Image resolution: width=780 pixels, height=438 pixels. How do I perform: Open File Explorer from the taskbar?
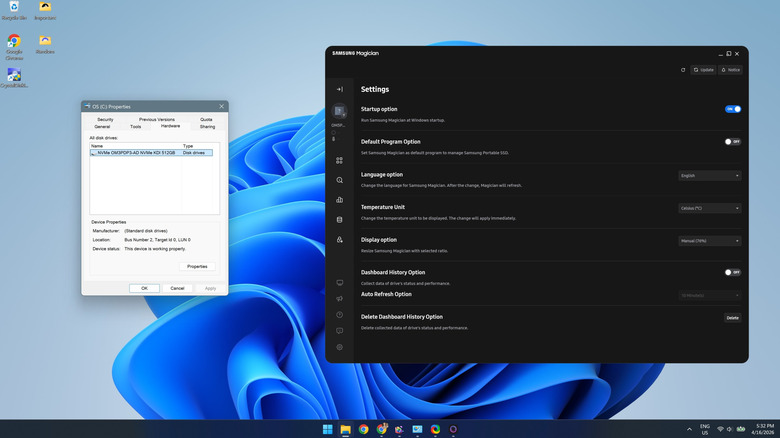(345, 429)
